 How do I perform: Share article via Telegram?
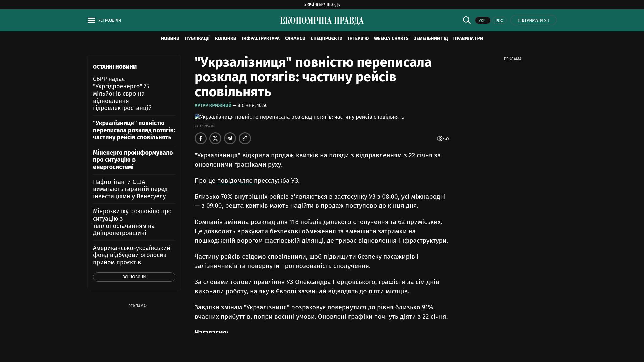230,138
